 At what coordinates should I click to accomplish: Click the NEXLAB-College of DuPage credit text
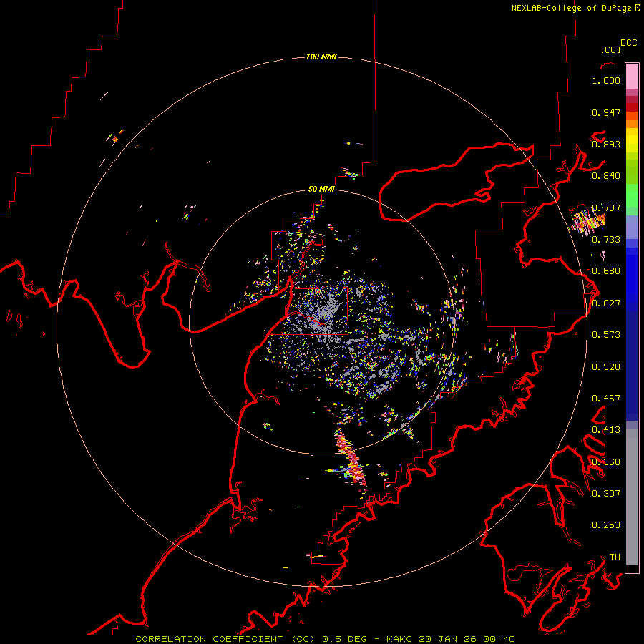[x=571, y=8]
